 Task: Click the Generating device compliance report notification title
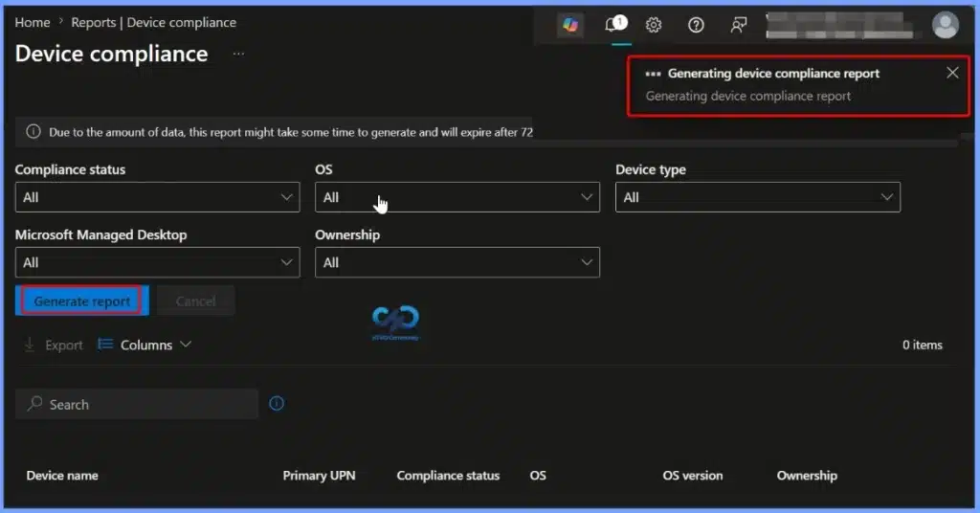[773, 73]
